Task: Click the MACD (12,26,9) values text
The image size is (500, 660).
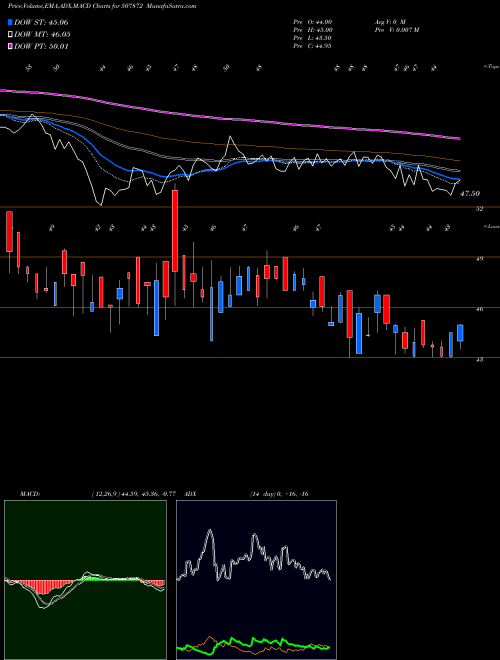Action: [136, 494]
